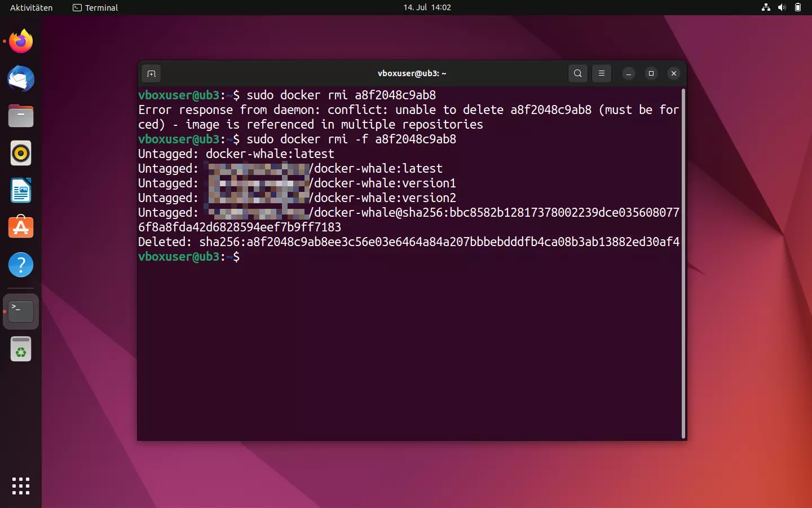Open the Trash from the dock

[x=21, y=349]
